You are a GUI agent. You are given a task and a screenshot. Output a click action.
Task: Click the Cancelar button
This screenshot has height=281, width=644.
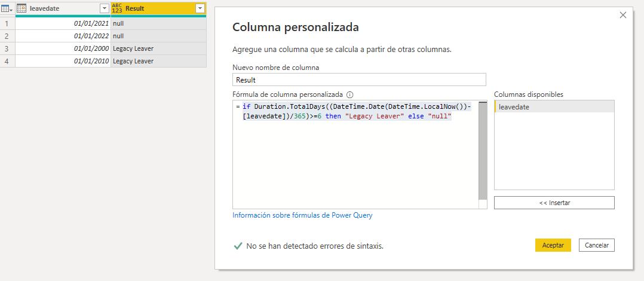pos(596,245)
